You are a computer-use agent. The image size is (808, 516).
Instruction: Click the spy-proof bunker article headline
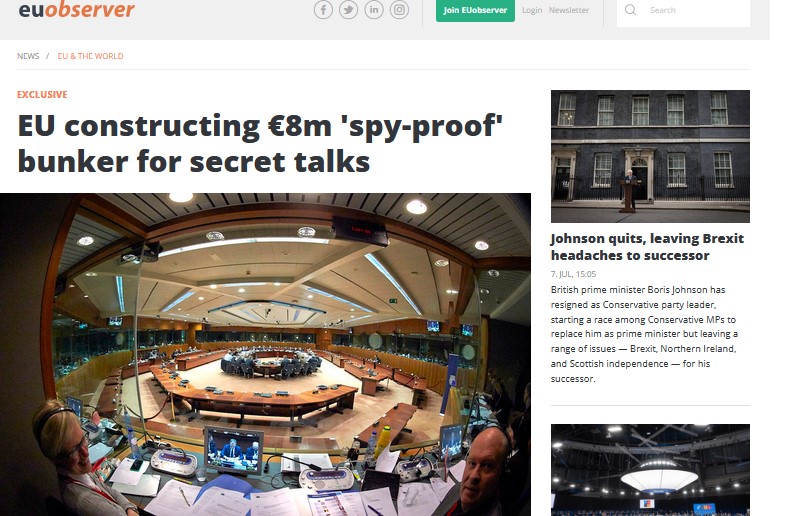260,144
